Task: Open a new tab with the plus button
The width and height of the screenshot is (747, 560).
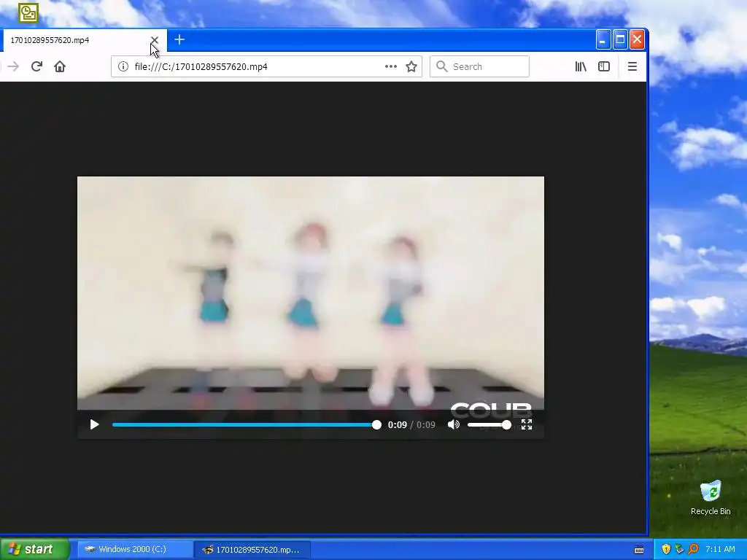Action: tap(179, 39)
